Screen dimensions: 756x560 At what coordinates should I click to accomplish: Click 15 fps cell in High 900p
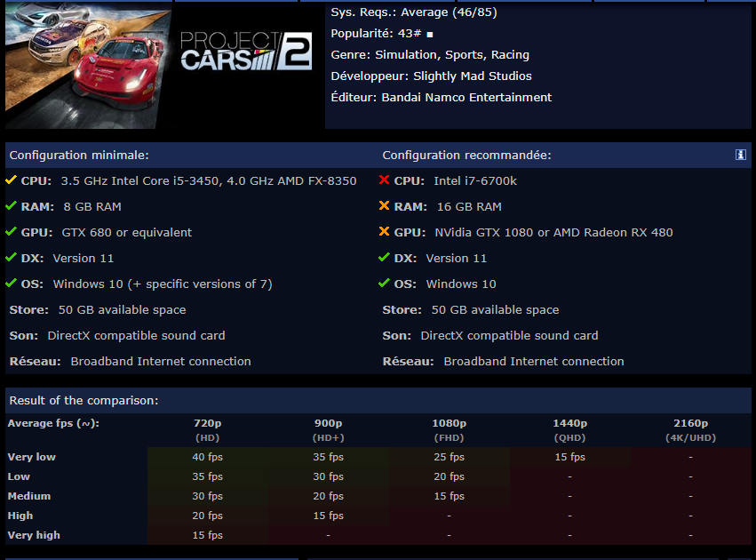point(329,516)
